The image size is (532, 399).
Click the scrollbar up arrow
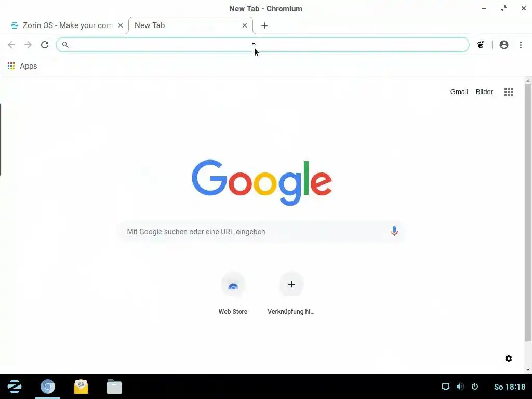click(528, 81)
